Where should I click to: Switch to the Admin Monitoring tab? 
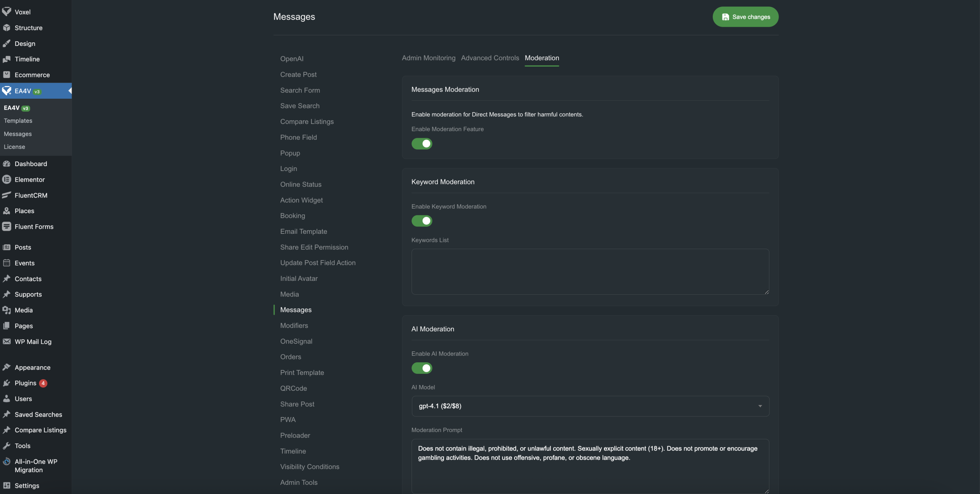pos(428,58)
